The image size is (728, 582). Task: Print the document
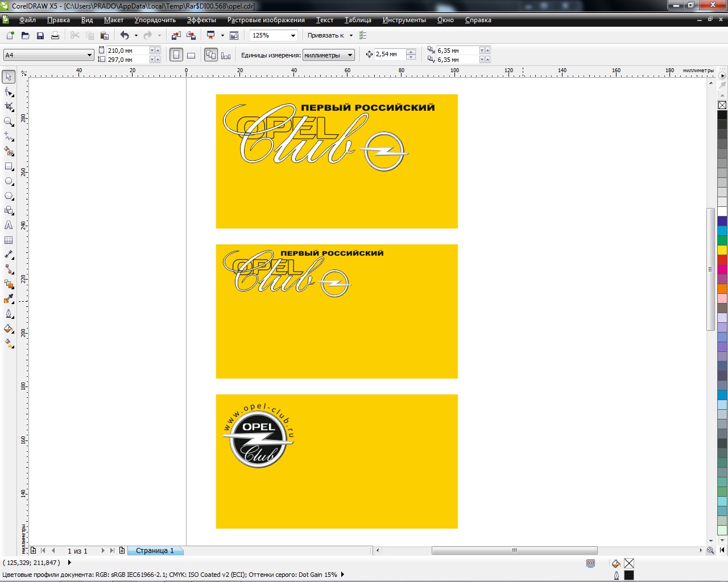point(55,35)
